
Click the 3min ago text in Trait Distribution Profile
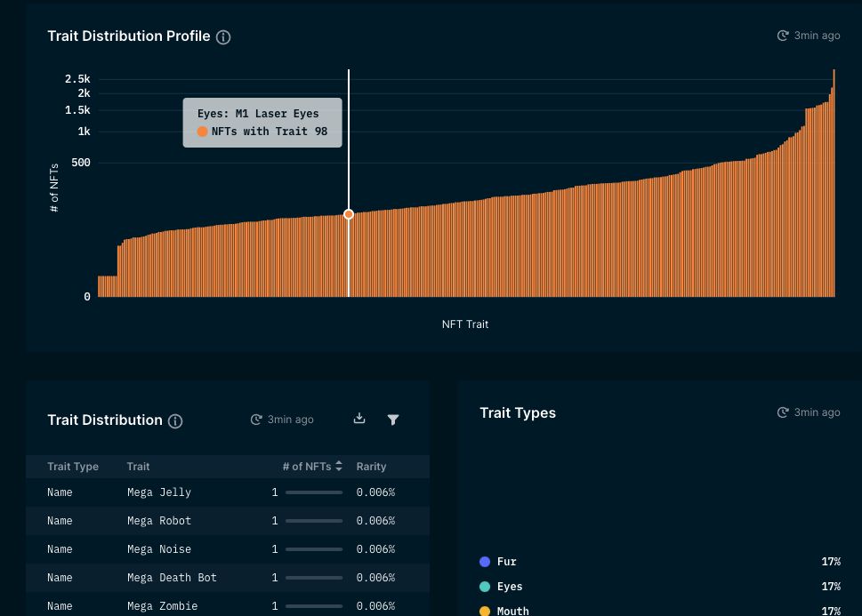[x=817, y=36]
